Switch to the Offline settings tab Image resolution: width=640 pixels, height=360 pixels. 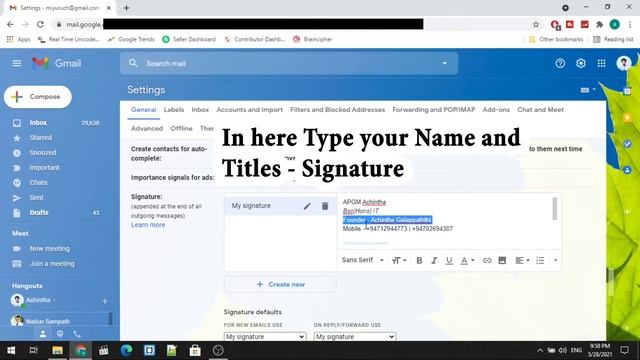pos(181,129)
